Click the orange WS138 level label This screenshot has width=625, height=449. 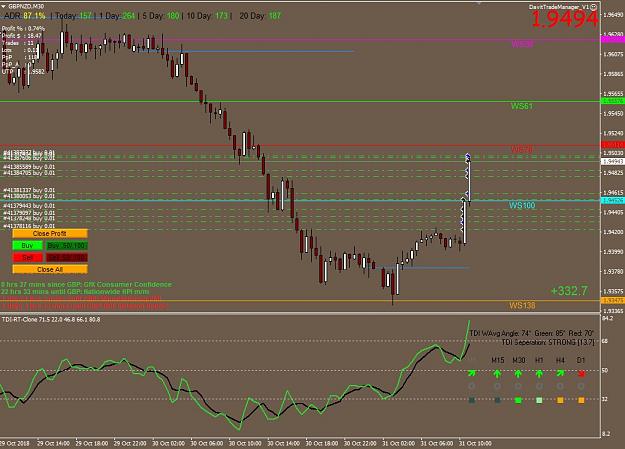[x=522, y=305]
